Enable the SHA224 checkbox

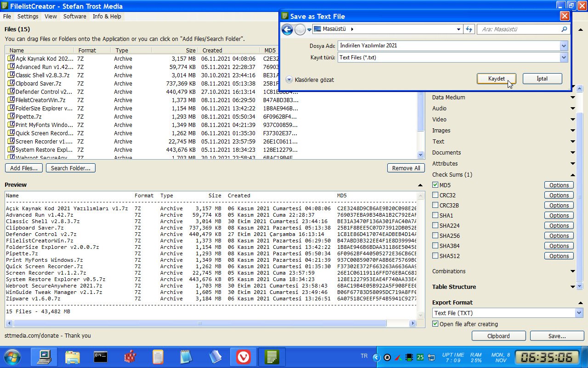tap(435, 225)
